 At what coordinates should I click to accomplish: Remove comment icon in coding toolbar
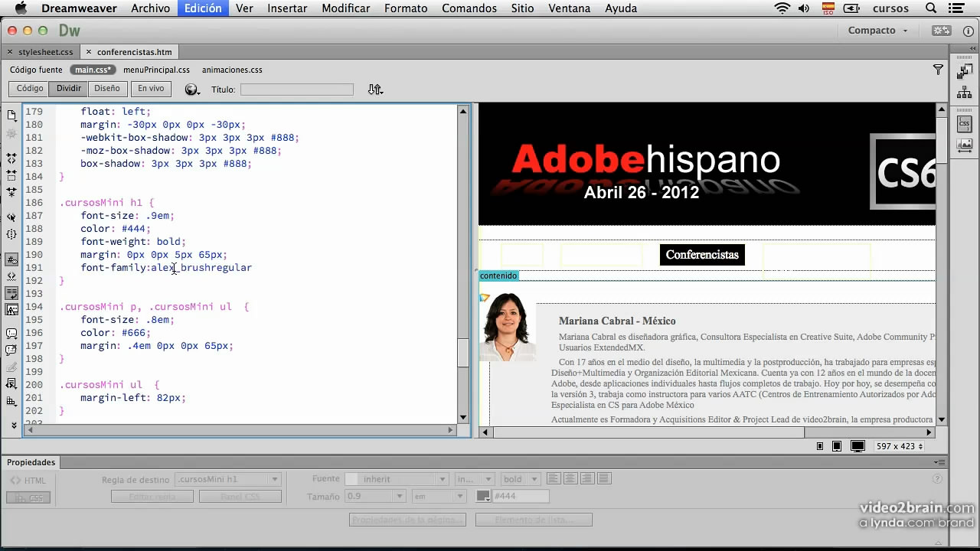tap(11, 350)
